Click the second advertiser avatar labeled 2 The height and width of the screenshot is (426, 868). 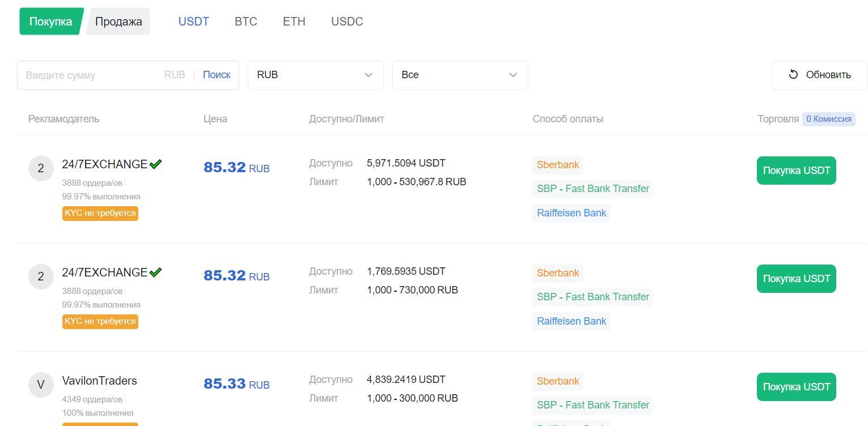(41, 277)
